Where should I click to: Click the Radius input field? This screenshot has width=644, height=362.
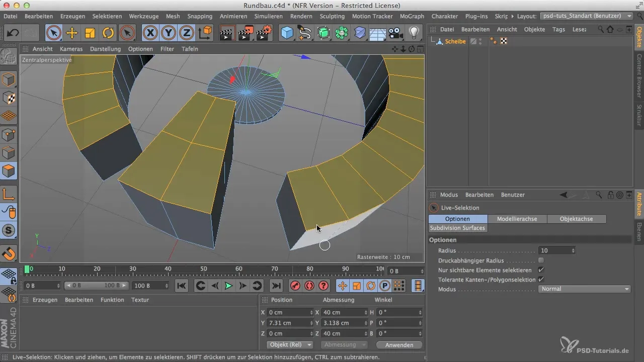[554, 250]
